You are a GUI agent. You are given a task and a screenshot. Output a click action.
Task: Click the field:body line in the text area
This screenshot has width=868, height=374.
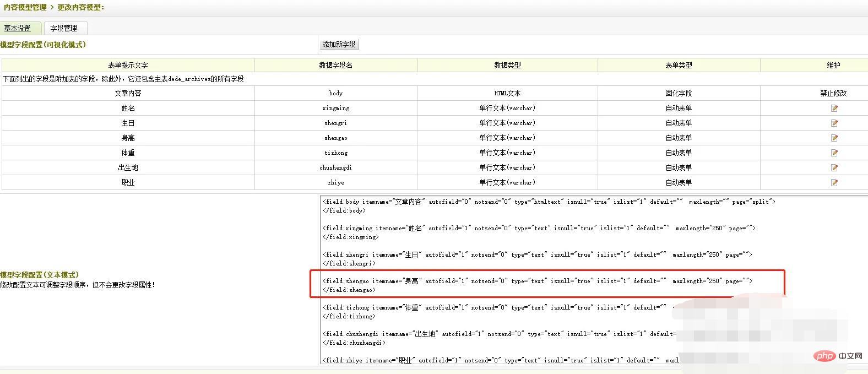[x=549, y=202]
